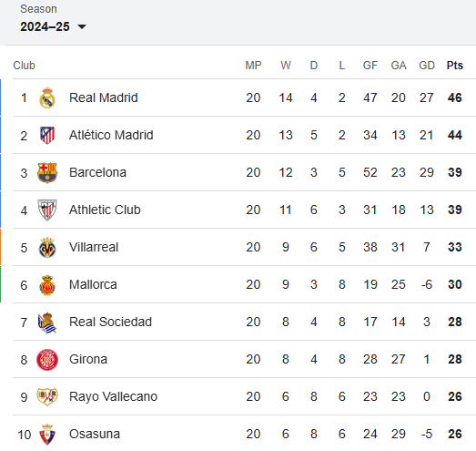Image resolution: width=476 pixels, height=451 pixels.
Task: Click the Girona round red crest
Action: 47,360
